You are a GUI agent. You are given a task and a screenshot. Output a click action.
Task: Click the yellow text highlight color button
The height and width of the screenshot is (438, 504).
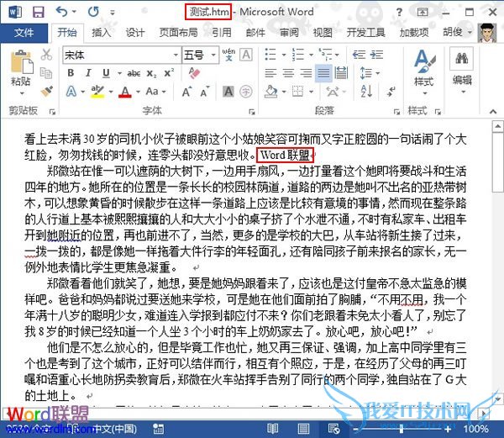click(97, 92)
